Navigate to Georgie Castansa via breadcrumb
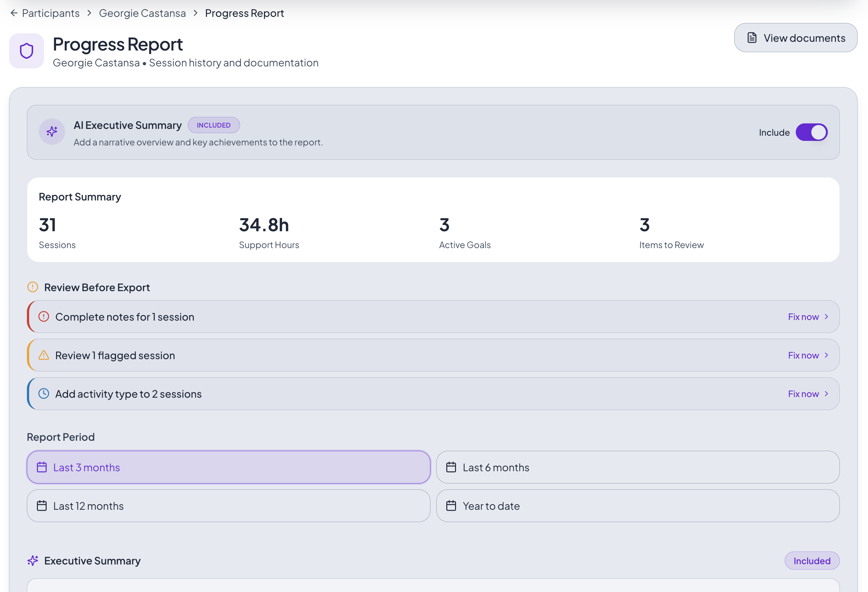Image resolution: width=868 pixels, height=592 pixels. coord(142,13)
